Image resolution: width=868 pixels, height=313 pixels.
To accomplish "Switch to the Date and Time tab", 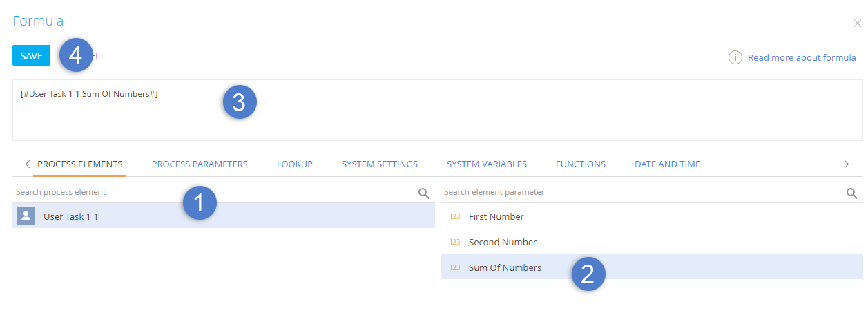I will (667, 164).
